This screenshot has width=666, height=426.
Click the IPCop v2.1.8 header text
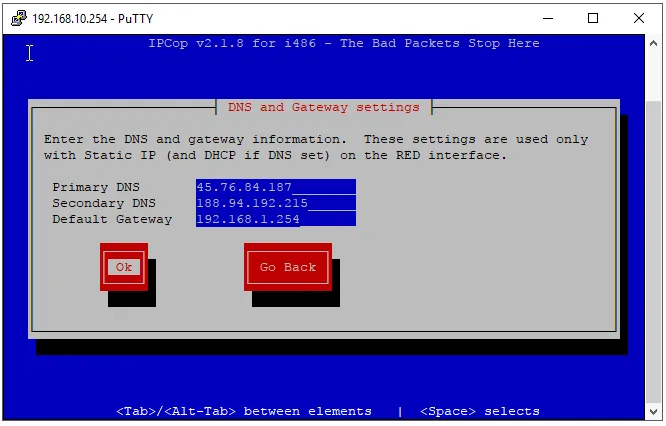click(x=344, y=43)
